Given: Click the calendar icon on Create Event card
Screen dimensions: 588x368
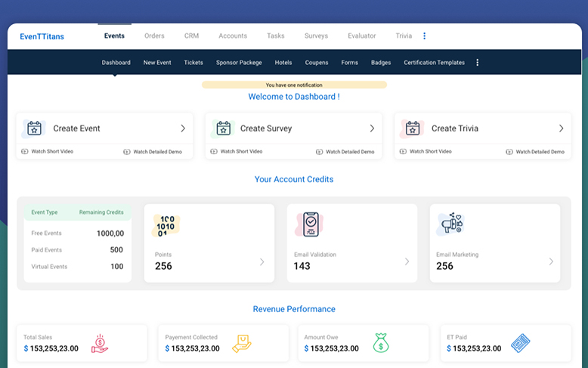Looking at the screenshot, I should (34, 128).
